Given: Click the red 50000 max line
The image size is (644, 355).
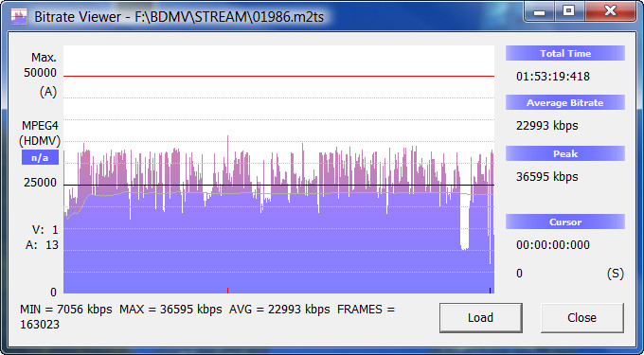Looking at the screenshot, I should tap(278, 77).
